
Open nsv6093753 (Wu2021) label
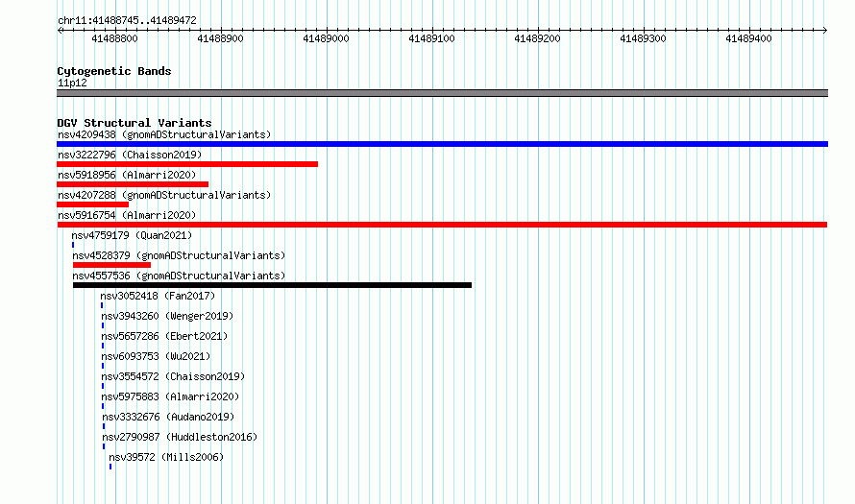click(156, 356)
